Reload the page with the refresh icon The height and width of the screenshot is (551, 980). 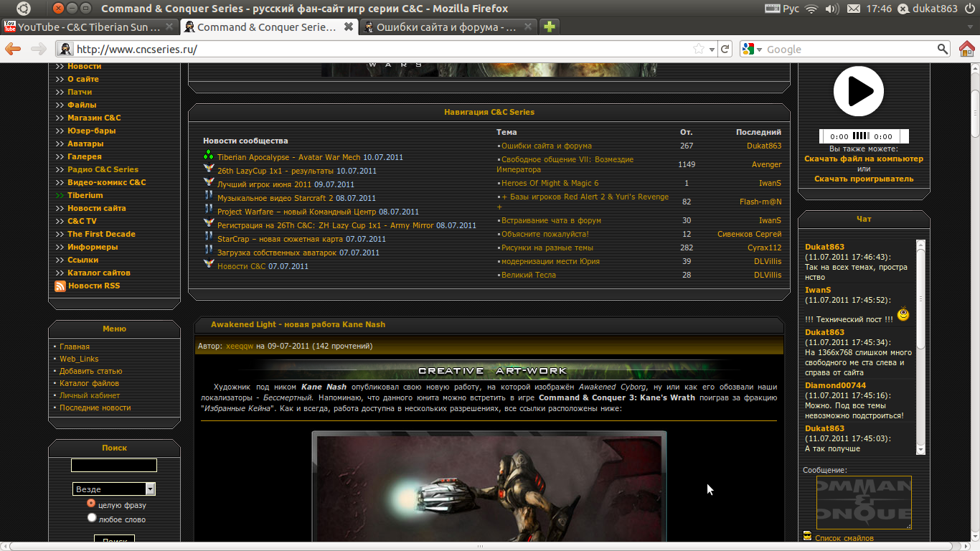coord(725,49)
